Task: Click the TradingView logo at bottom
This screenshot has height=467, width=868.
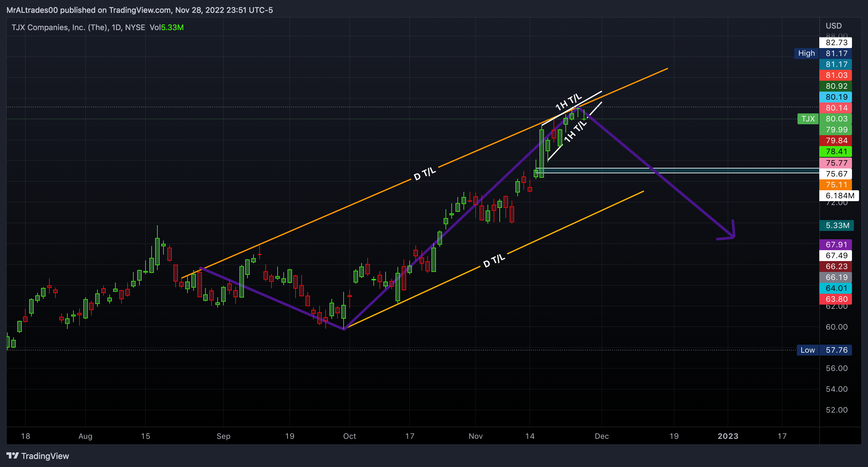Action: coord(38,456)
